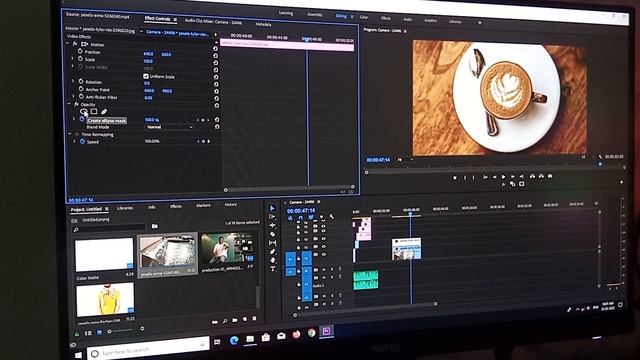Select the Color Matte thumbnail
This screenshot has height=360, width=640.
tap(104, 255)
